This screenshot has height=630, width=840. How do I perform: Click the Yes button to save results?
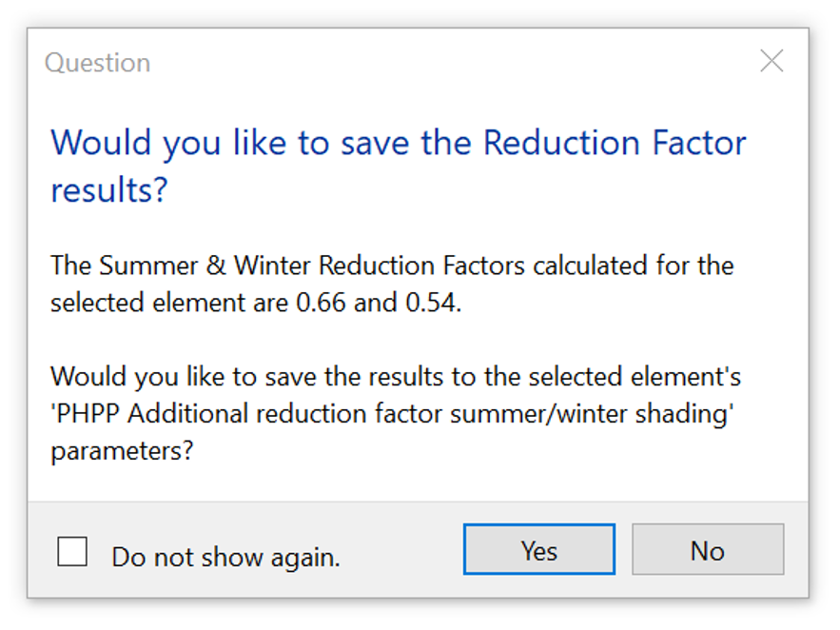click(538, 550)
